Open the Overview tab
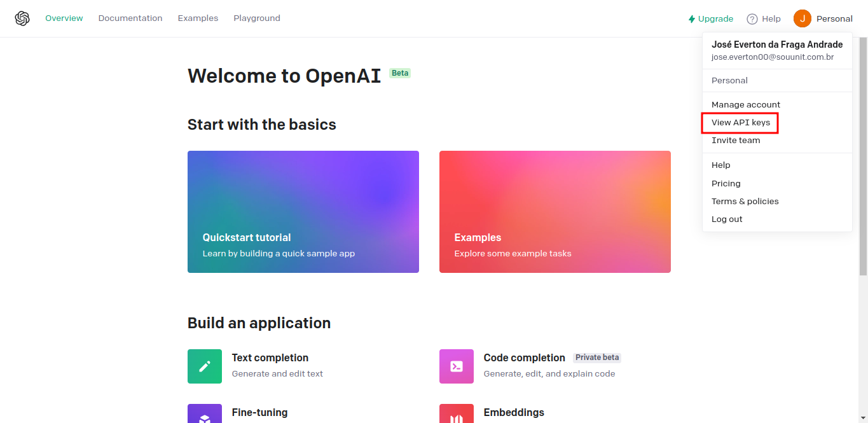This screenshot has height=423, width=868. pos(64,18)
